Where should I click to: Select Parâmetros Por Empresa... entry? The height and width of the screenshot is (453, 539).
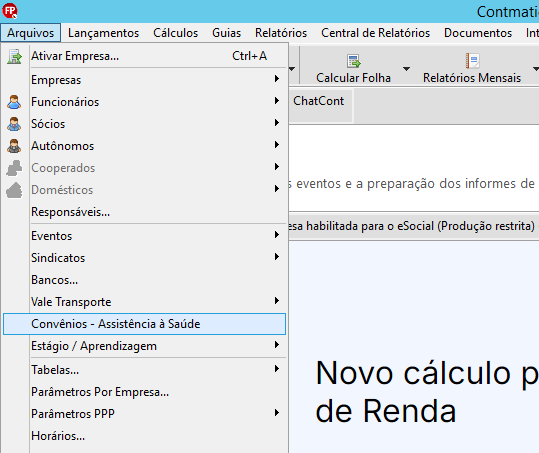click(144, 392)
